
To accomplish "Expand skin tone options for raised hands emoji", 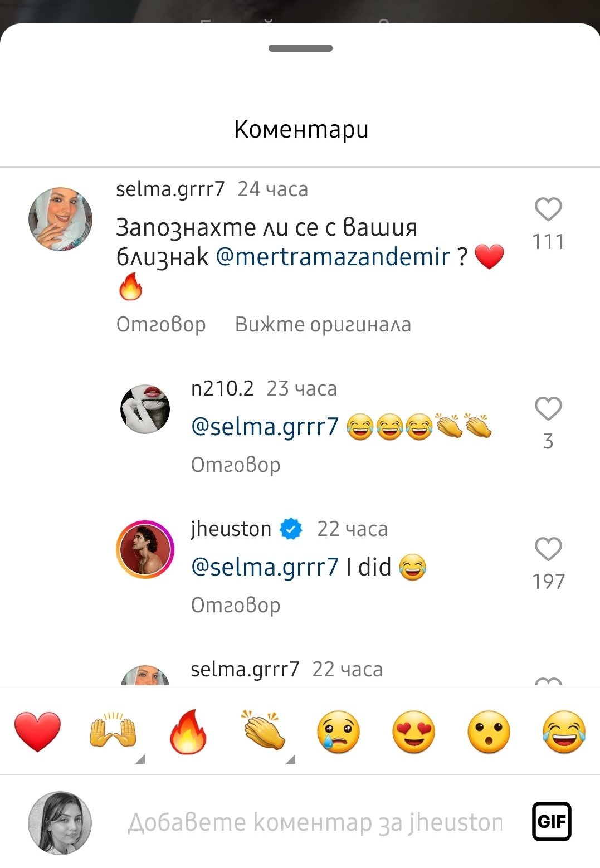I will pos(140,759).
